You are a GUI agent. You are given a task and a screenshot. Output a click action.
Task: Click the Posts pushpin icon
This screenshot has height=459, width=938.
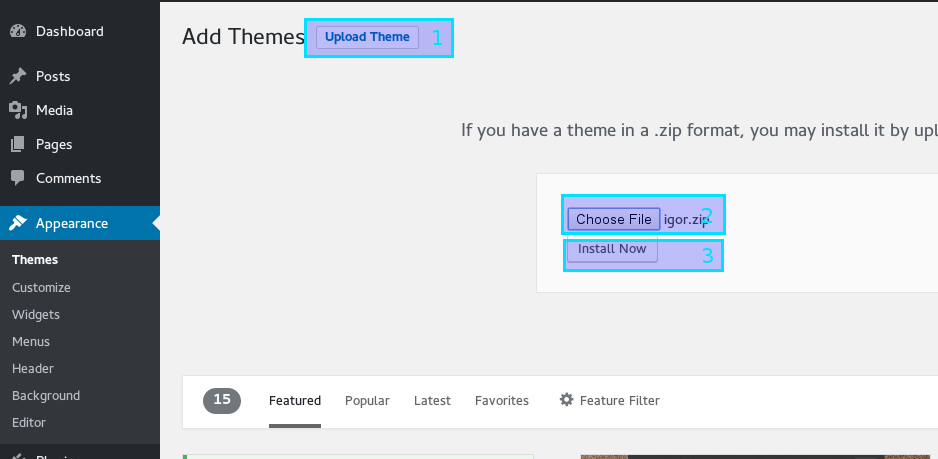[18, 76]
